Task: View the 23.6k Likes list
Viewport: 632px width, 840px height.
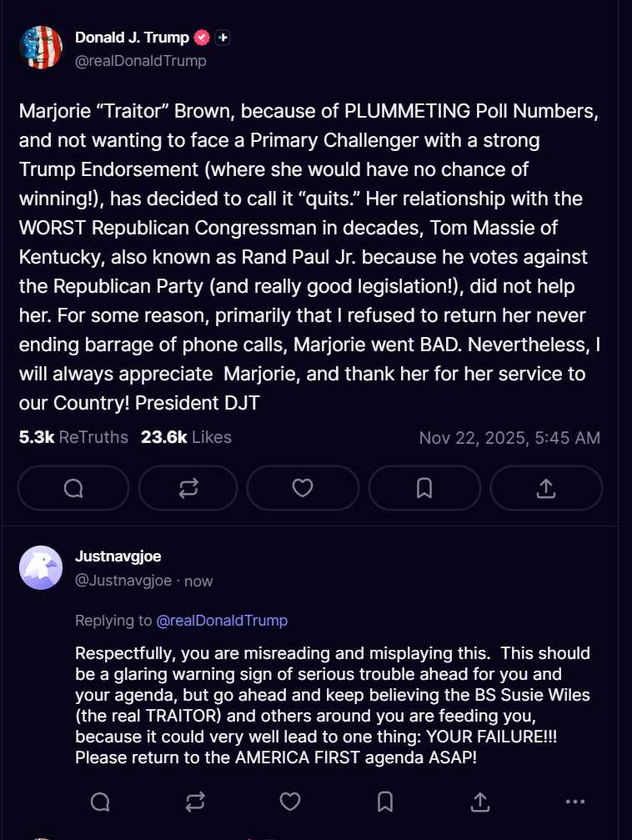Action: click(186, 437)
